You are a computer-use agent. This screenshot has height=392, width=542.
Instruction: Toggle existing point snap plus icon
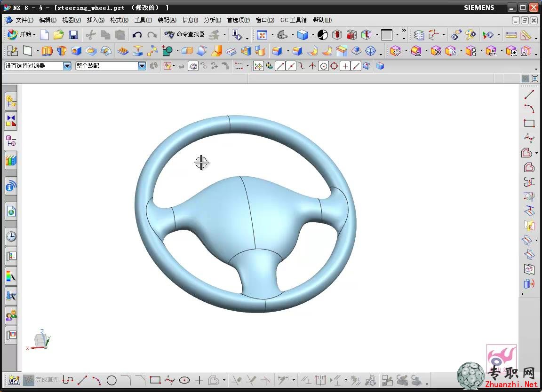[x=345, y=66]
